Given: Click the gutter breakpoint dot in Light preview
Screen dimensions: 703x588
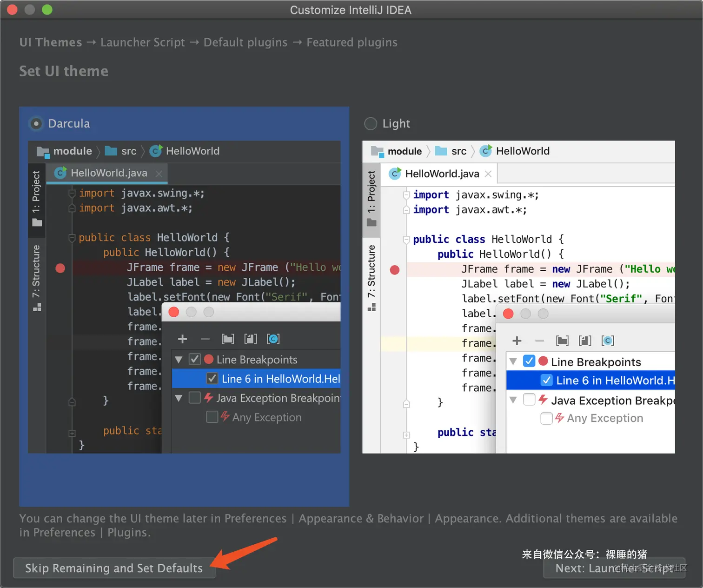Looking at the screenshot, I should tap(395, 270).
